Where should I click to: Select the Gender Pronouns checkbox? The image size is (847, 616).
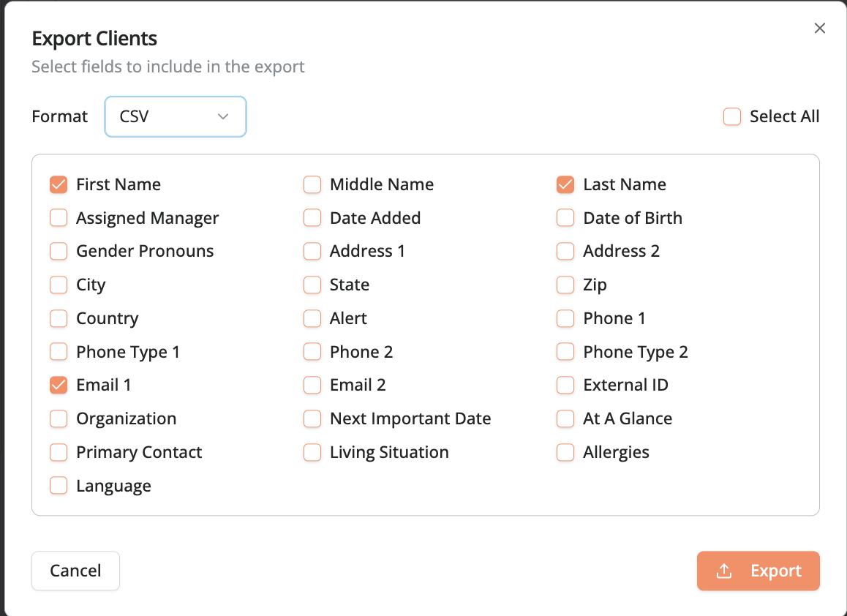(59, 251)
